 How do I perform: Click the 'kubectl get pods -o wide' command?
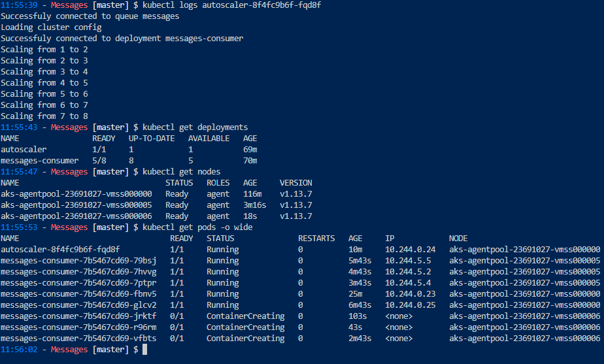197,227
